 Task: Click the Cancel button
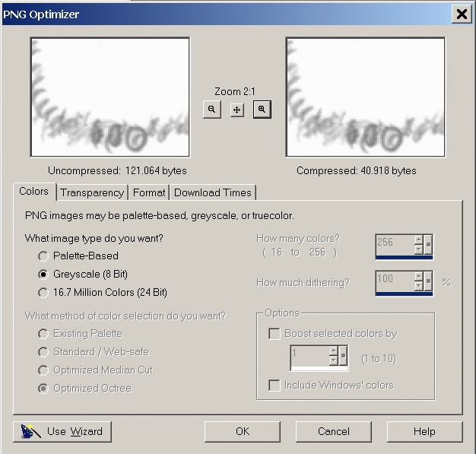coord(333,431)
